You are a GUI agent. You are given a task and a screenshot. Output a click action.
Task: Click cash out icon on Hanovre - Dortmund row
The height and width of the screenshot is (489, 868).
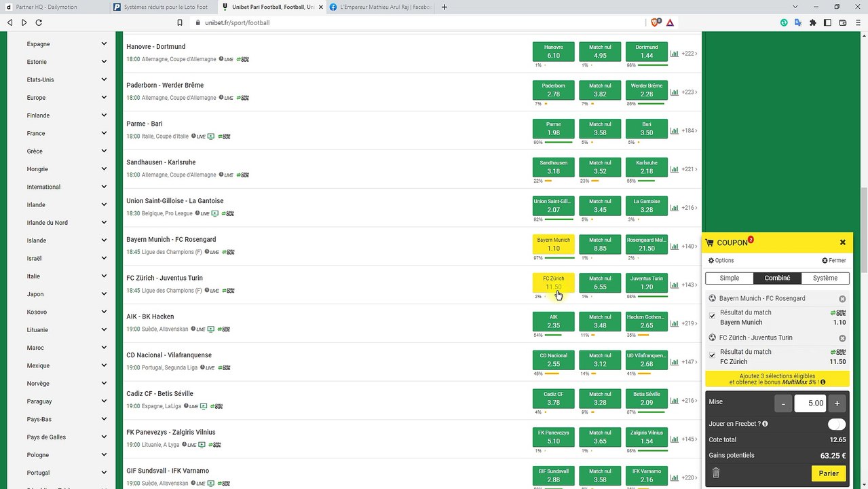(242, 60)
